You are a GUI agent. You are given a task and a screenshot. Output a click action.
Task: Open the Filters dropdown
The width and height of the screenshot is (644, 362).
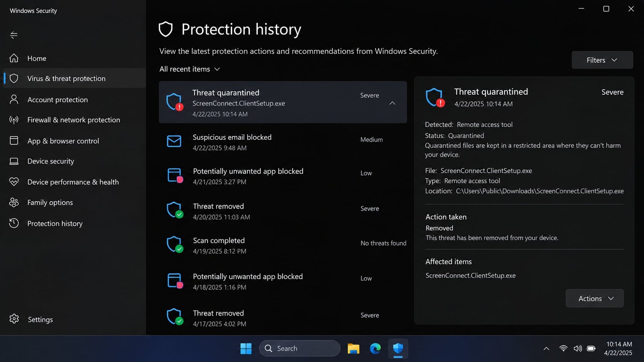[x=602, y=60]
